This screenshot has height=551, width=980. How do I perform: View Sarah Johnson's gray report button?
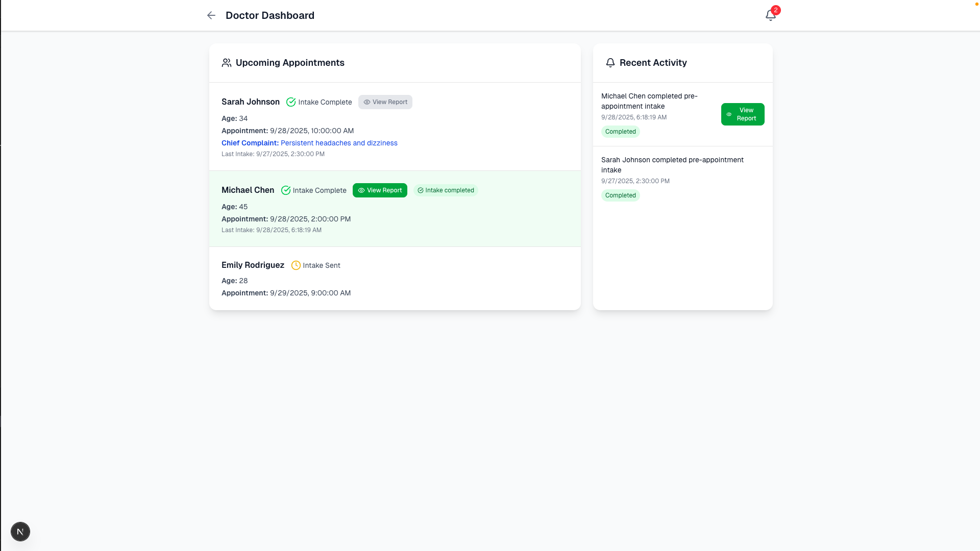[385, 102]
